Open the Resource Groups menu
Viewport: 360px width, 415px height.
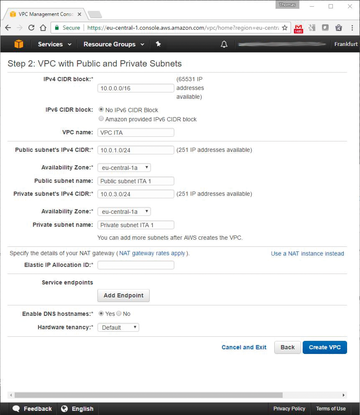tap(114, 44)
